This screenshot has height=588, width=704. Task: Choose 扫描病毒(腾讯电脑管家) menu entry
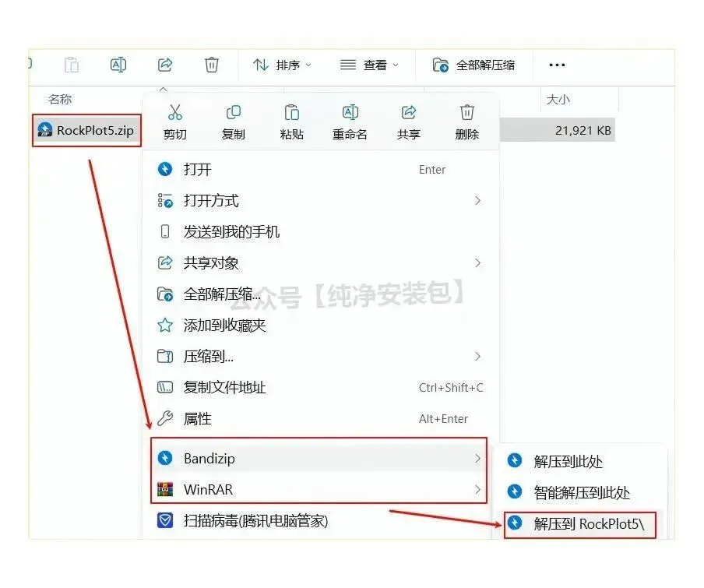pos(321,521)
